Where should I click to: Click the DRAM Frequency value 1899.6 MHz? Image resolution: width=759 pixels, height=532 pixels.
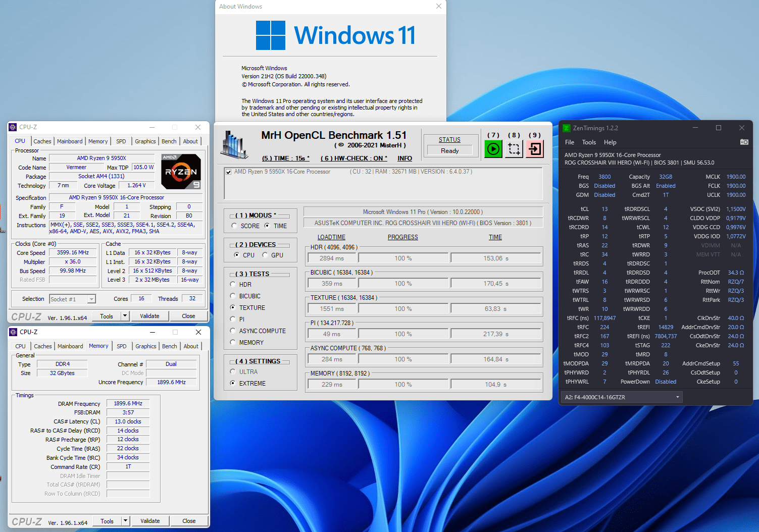pos(128,403)
